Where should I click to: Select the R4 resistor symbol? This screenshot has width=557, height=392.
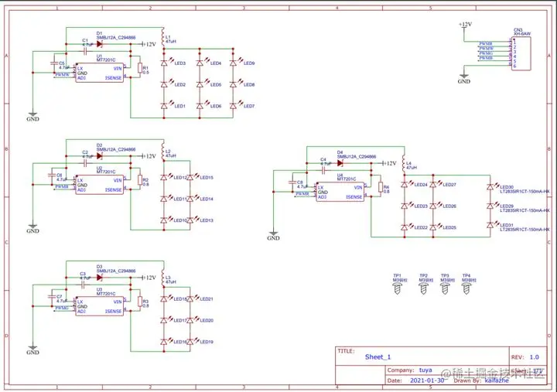[x=381, y=187]
